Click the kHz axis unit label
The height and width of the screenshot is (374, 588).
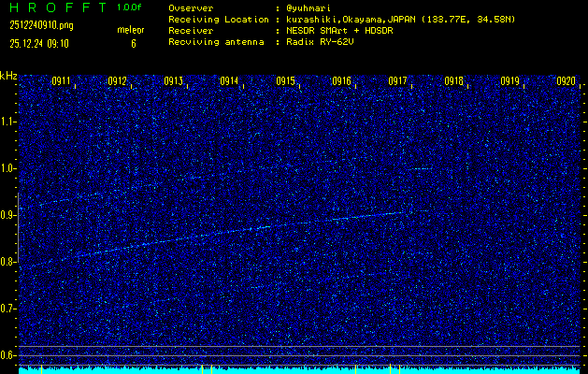click(8, 75)
